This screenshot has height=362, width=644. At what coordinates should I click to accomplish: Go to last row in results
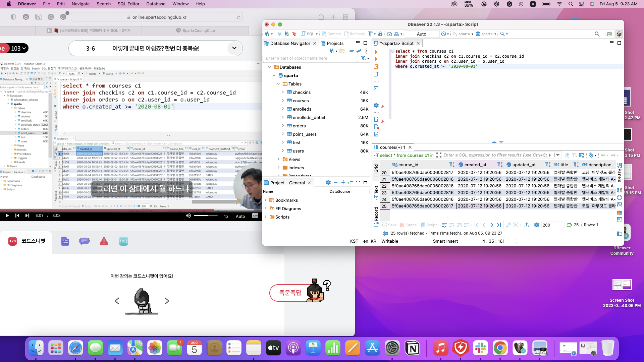tap(499, 225)
